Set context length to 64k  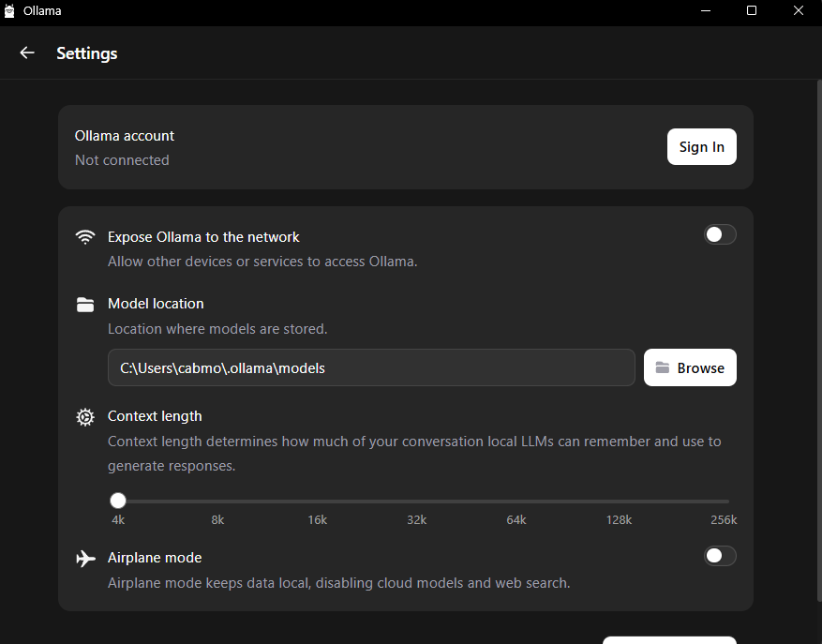pyautogui.click(x=516, y=502)
